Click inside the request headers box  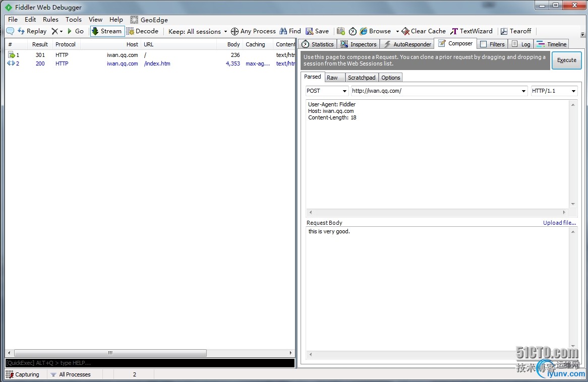coord(438,154)
